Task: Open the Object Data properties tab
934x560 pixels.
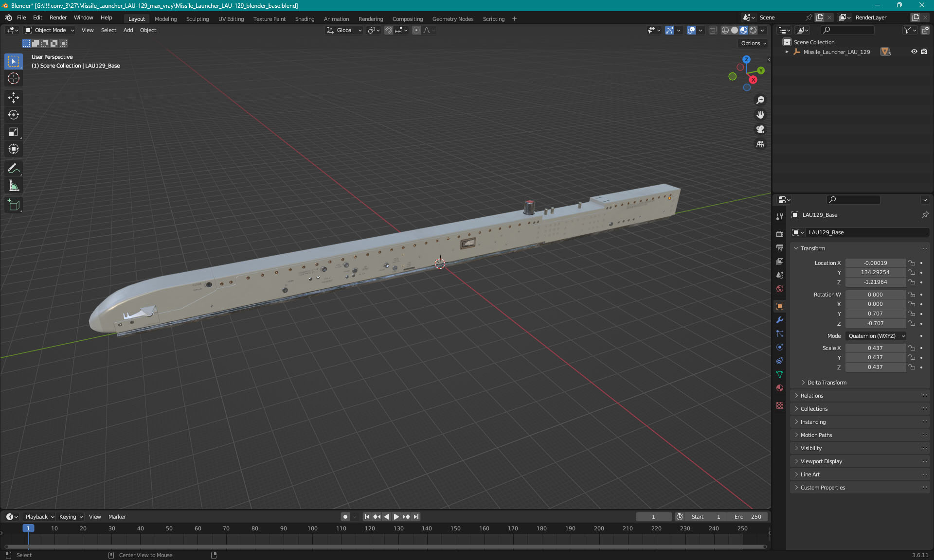Action: coord(780,374)
